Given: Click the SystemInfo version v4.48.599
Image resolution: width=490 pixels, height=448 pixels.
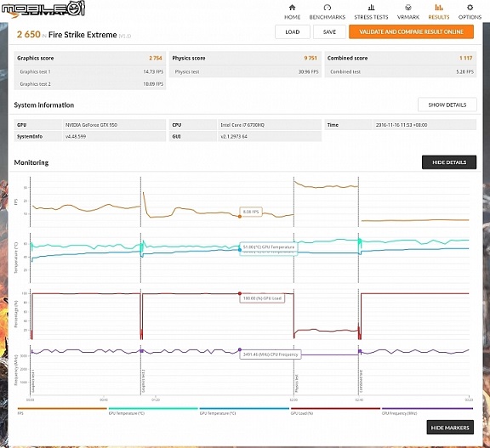Looking at the screenshot, I should coord(76,136).
